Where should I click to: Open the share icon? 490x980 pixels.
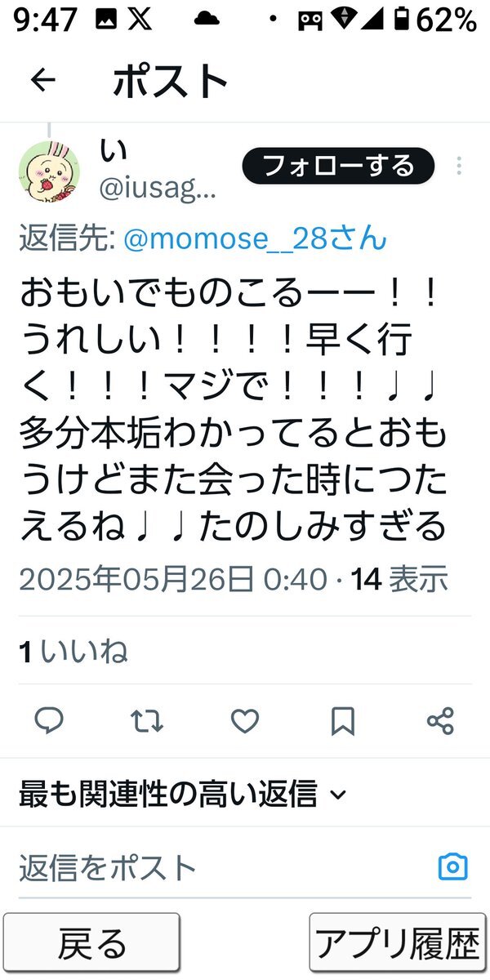[440, 720]
